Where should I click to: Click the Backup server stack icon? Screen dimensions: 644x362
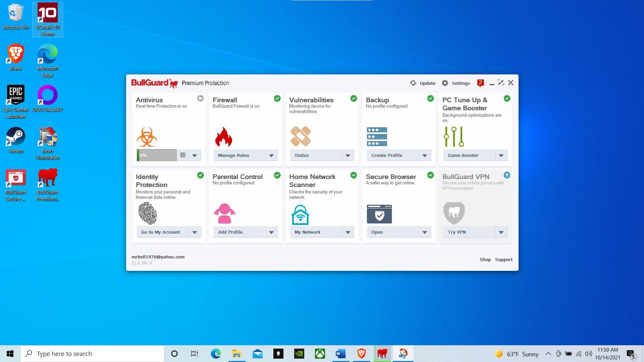point(377,137)
